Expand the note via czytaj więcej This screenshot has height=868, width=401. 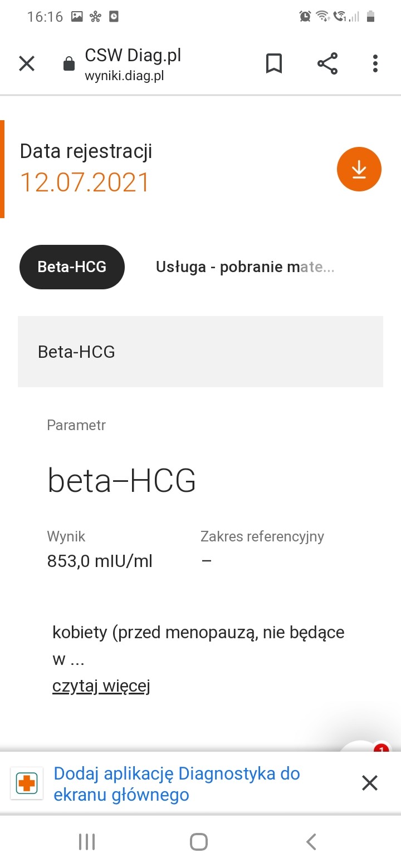pyautogui.click(x=101, y=686)
